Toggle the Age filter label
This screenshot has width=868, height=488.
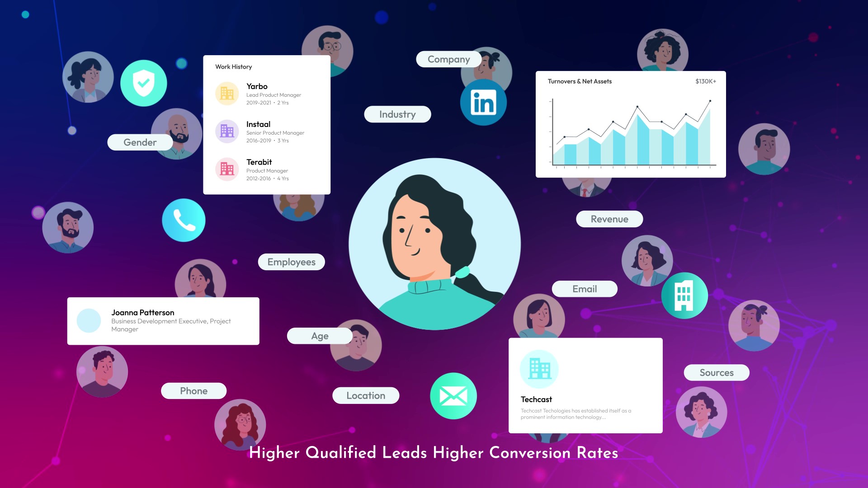pos(320,335)
